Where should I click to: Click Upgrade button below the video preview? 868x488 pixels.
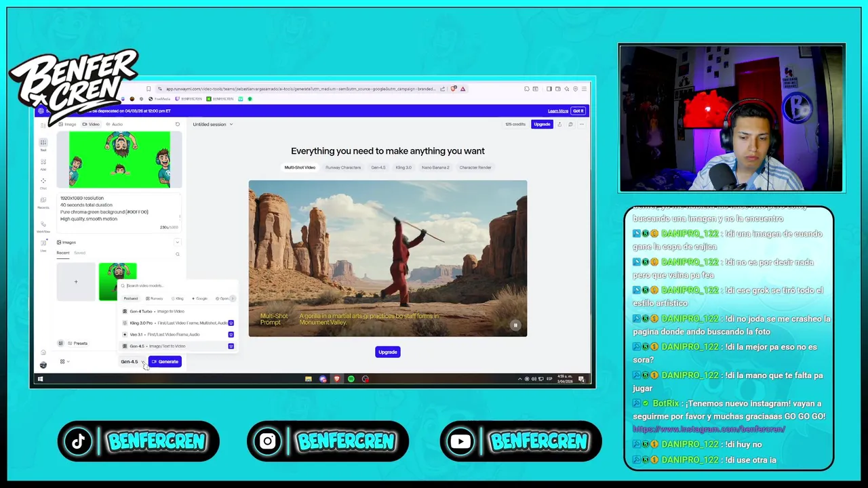(388, 352)
